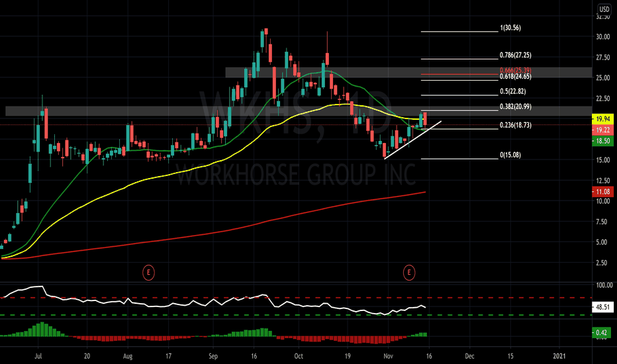Click the 2021 label on time axis
Viewport: 617px width, 364px height.
tap(559, 356)
